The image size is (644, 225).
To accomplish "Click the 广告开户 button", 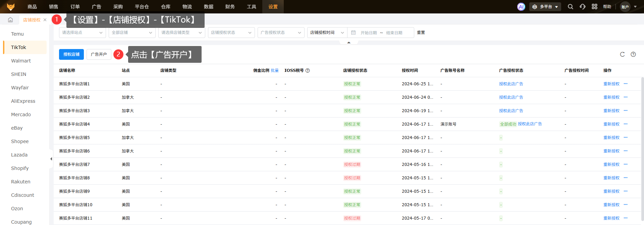I will point(99,54).
